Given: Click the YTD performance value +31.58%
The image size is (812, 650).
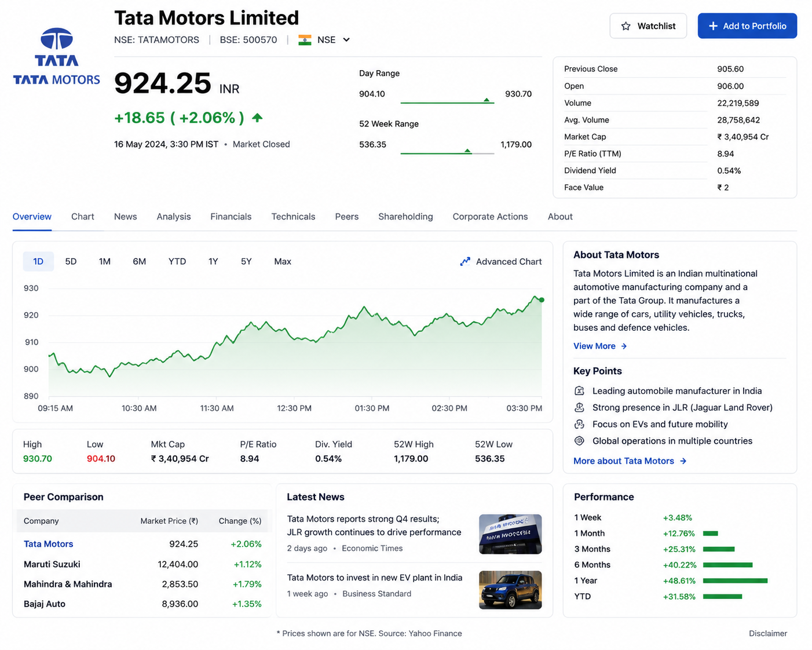Looking at the screenshot, I should click(679, 597).
